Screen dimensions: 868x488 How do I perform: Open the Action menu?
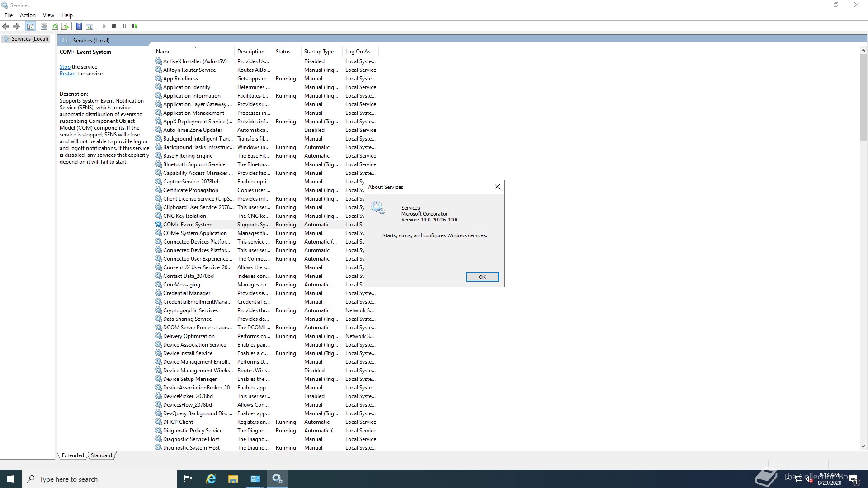pos(28,15)
